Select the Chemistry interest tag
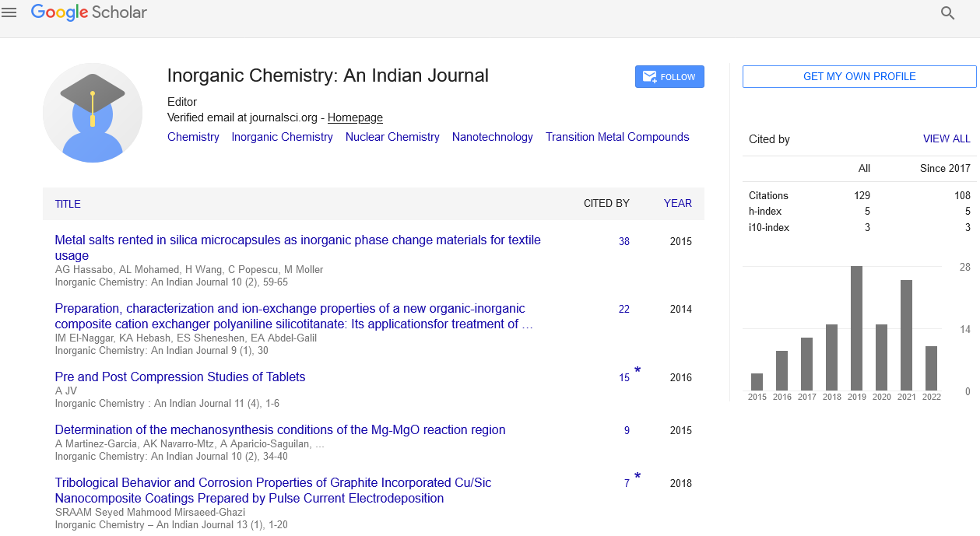The height and width of the screenshot is (536, 980). [193, 137]
